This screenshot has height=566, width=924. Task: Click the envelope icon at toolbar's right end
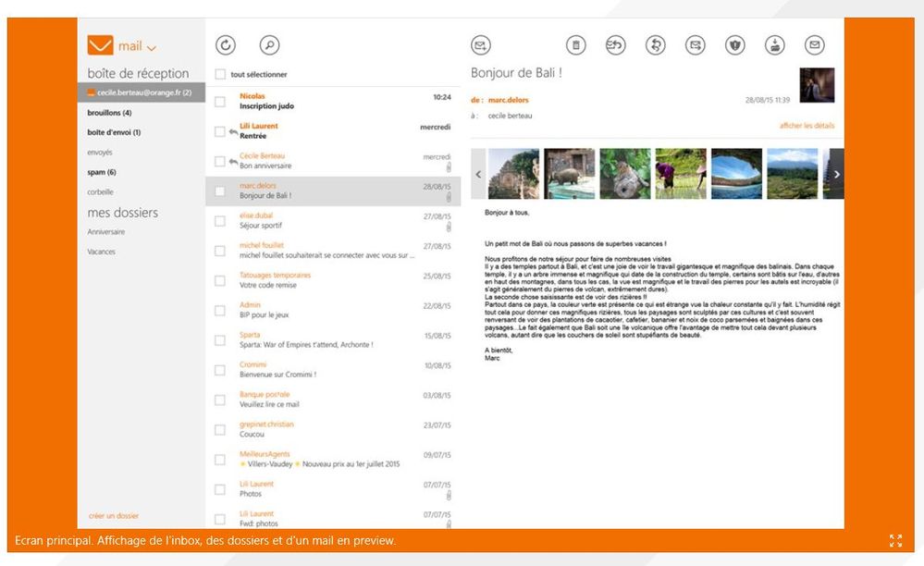coord(814,44)
